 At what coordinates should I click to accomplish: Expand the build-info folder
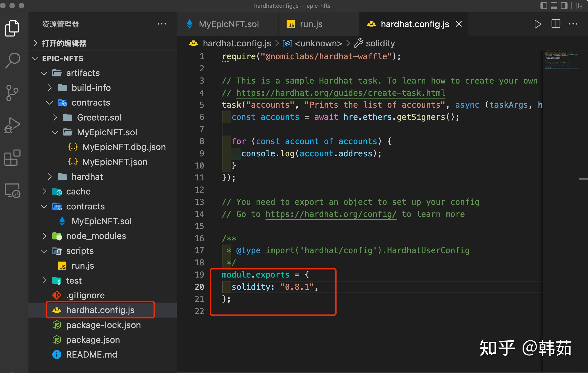click(103, 88)
